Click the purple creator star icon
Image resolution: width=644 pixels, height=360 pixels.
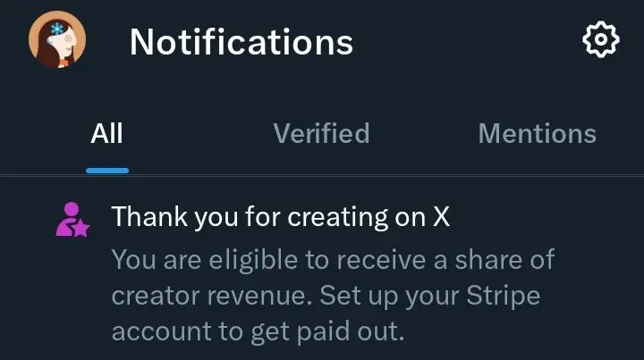72,220
